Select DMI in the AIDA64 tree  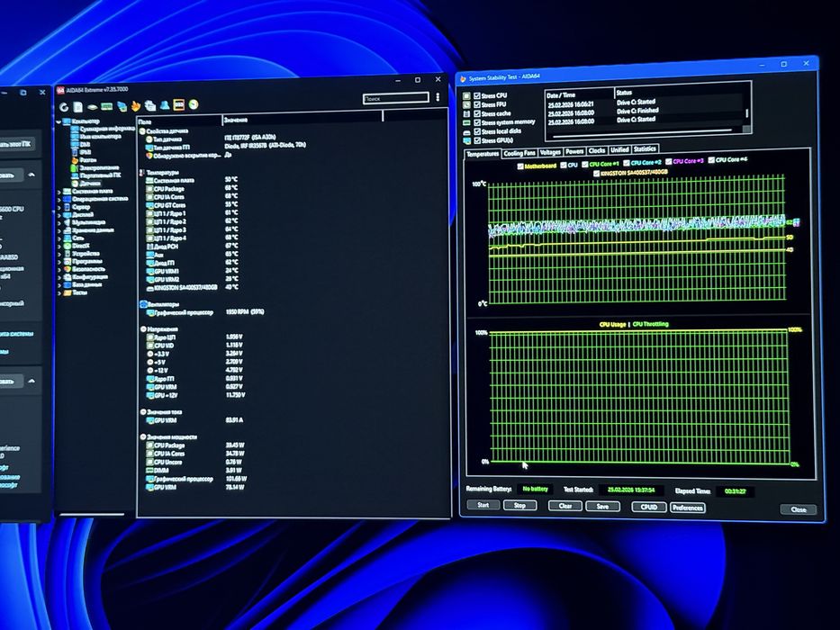coord(80,144)
